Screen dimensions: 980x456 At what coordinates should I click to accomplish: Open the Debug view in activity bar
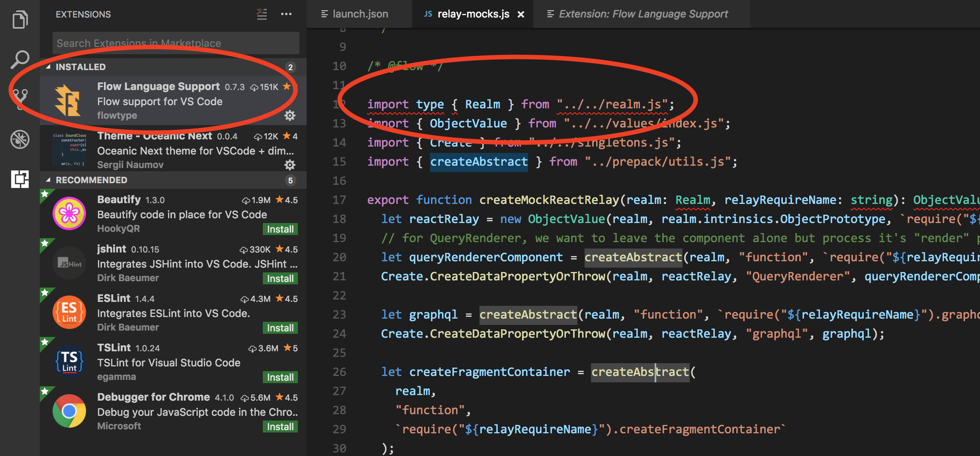pyautogui.click(x=20, y=139)
